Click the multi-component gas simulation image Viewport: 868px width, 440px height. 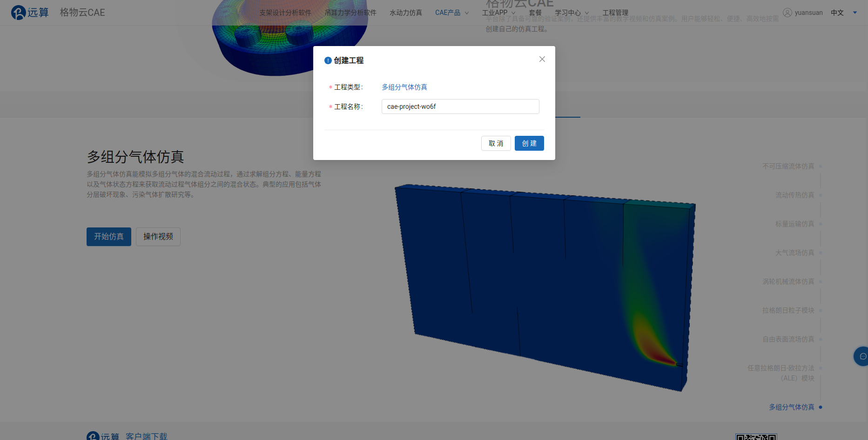coord(545,287)
